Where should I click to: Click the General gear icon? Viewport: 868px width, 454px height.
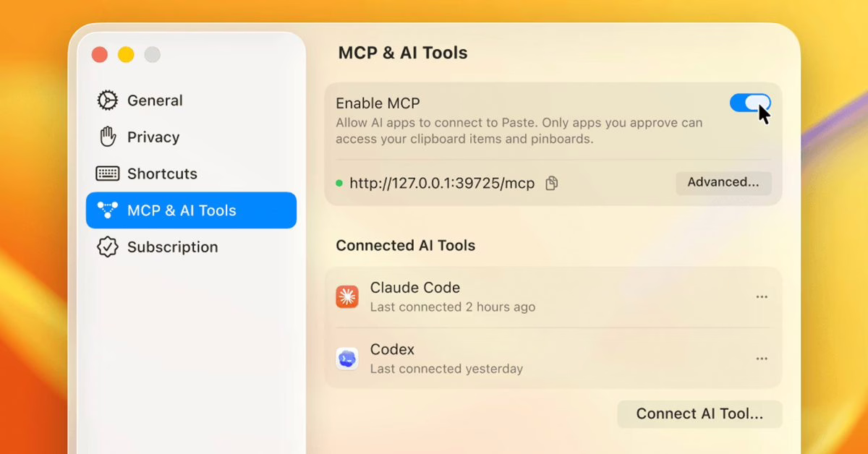coord(107,100)
